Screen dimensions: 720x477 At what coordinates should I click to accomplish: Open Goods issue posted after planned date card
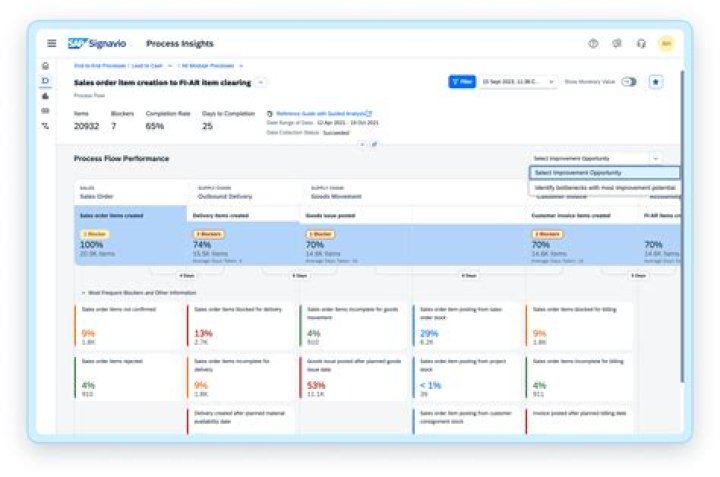pyautogui.click(x=354, y=376)
